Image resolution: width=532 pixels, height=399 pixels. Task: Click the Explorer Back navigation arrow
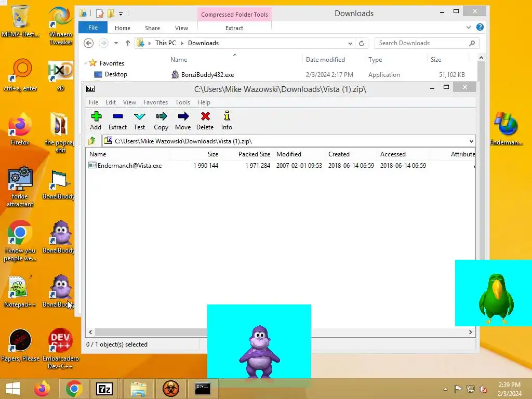pyautogui.click(x=88, y=43)
